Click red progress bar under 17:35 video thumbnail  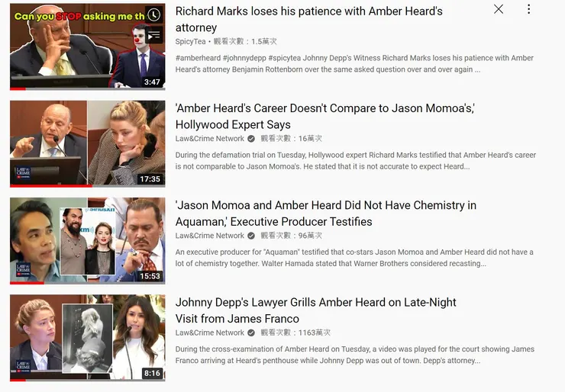(x=51, y=186)
